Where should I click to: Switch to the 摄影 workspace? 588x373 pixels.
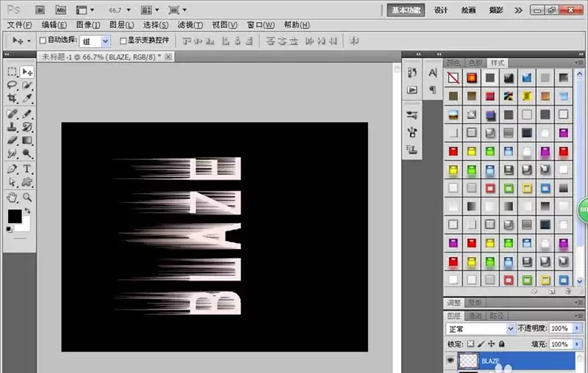click(495, 10)
